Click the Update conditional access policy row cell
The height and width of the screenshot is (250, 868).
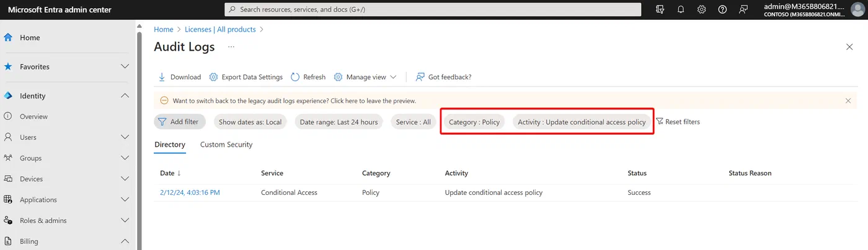click(x=494, y=192)
